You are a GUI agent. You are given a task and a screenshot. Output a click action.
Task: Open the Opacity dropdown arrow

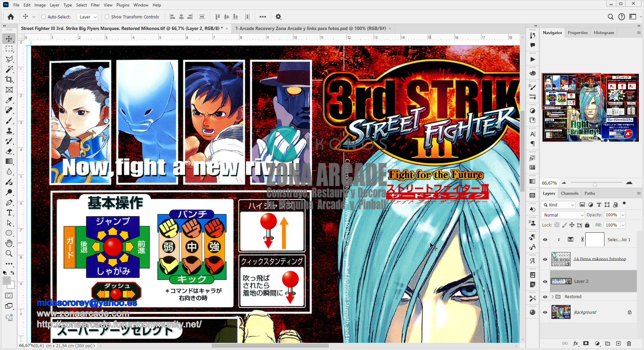point(623,215)
